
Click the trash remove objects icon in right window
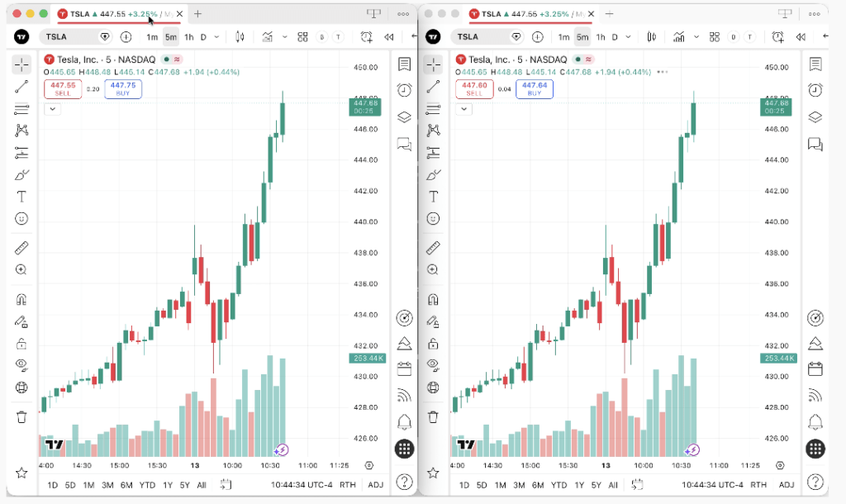coord(433,416)
